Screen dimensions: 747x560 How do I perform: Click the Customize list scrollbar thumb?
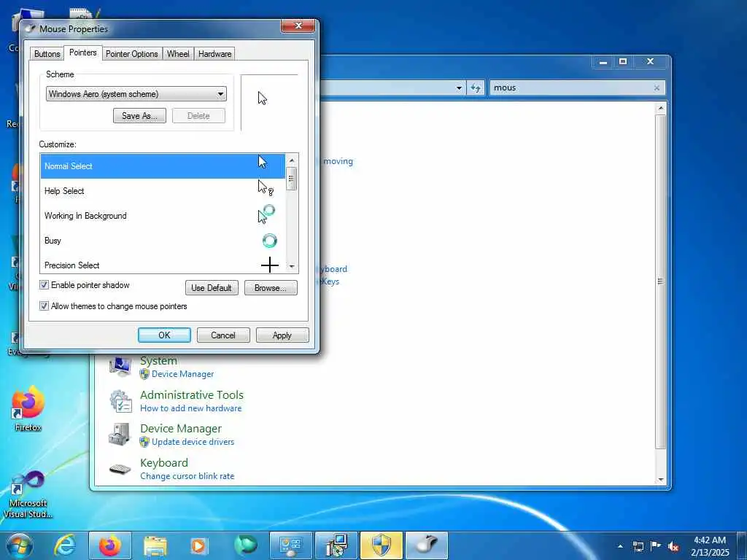292,179
